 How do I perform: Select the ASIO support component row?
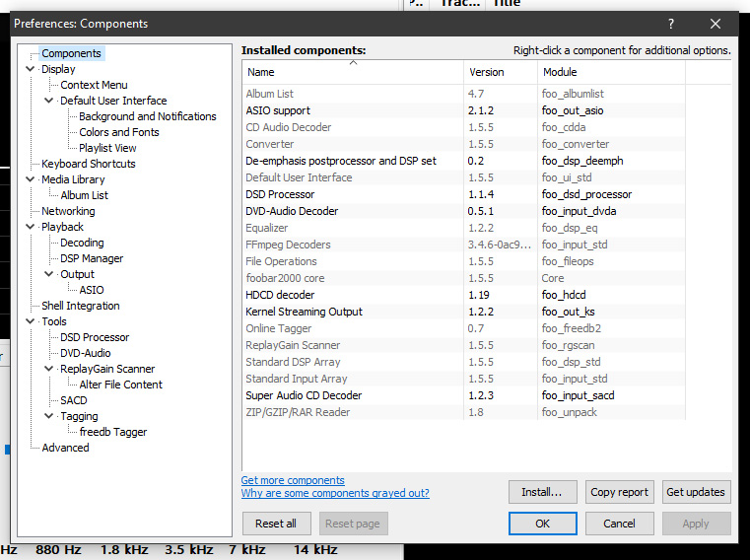click(x=464, y=110)
